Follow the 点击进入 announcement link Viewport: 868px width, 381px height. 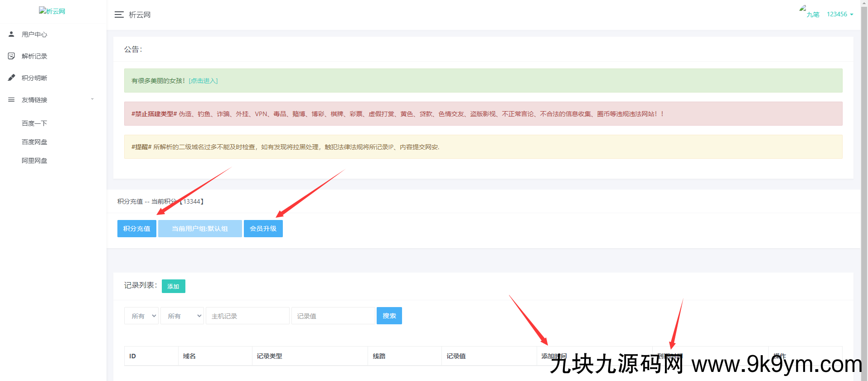point(203,81)
